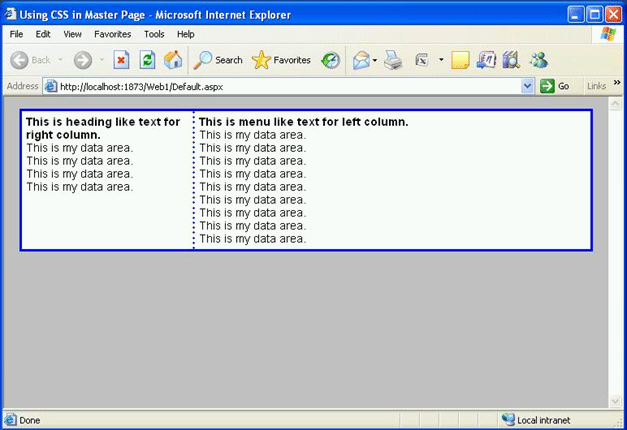Open the Help menu
Viewport: 627px width, 430px height.
click(186, 34)
